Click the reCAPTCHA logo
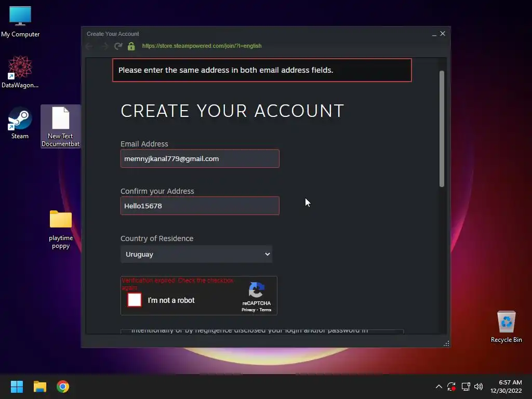Viewport: 532px width, 399px height. [257, 290]
